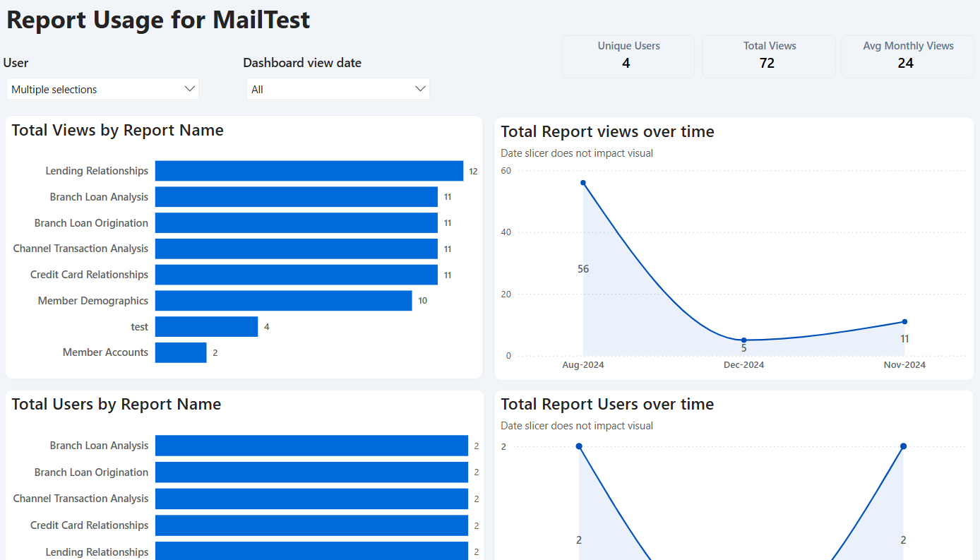The height and width of the screenshot is (560, 980).
Task: Click the last data point in users chart
Action: pyautogui.click(x=903, y=446)
